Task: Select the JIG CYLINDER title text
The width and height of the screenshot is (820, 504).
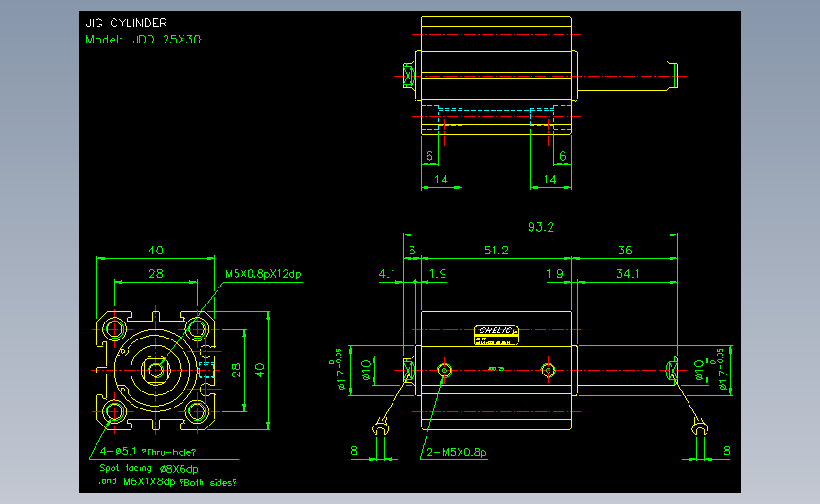Action: (126, 23)
